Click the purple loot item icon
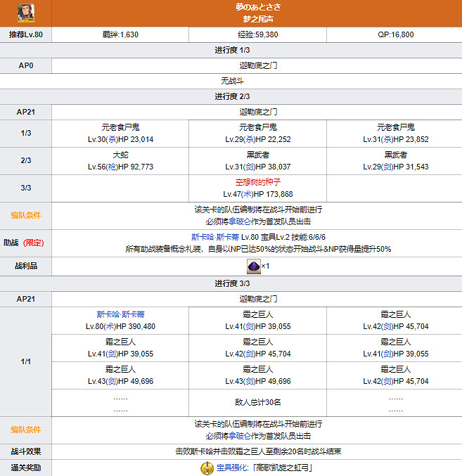The image size is (462, 476). (253, 267)
